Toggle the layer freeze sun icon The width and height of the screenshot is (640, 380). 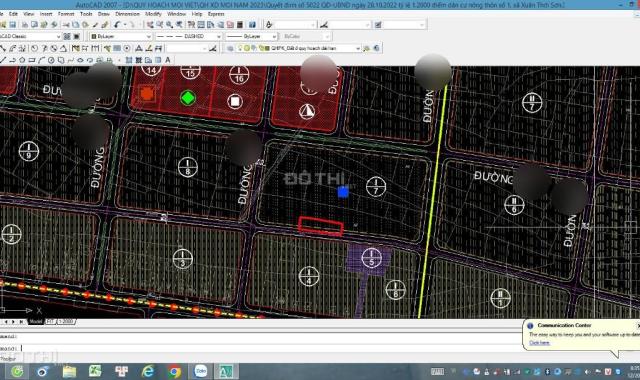click(x=247, y=48)
